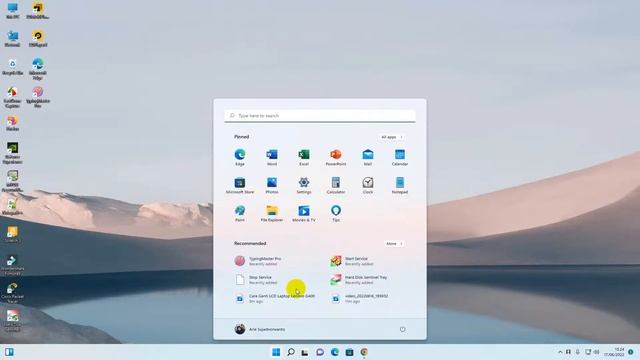Open recommended Hard Disk Sentinel Tray
The height and width of the screenshot is (360, 640).
[359, 280]
